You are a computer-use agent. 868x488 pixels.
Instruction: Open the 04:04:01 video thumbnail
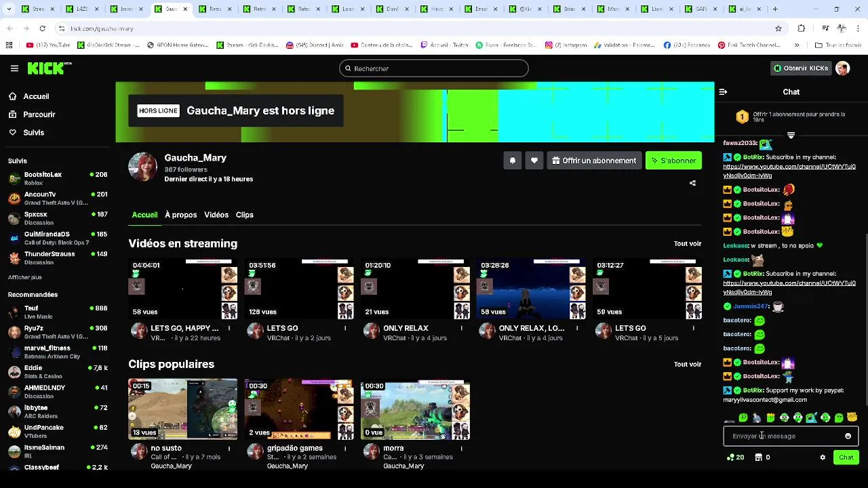point(183,289)
